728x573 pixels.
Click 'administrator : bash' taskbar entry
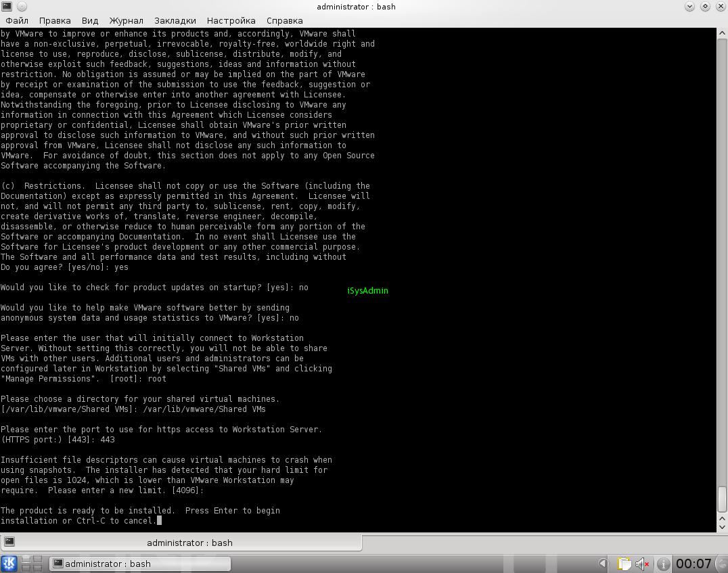[x=140, y=564]
